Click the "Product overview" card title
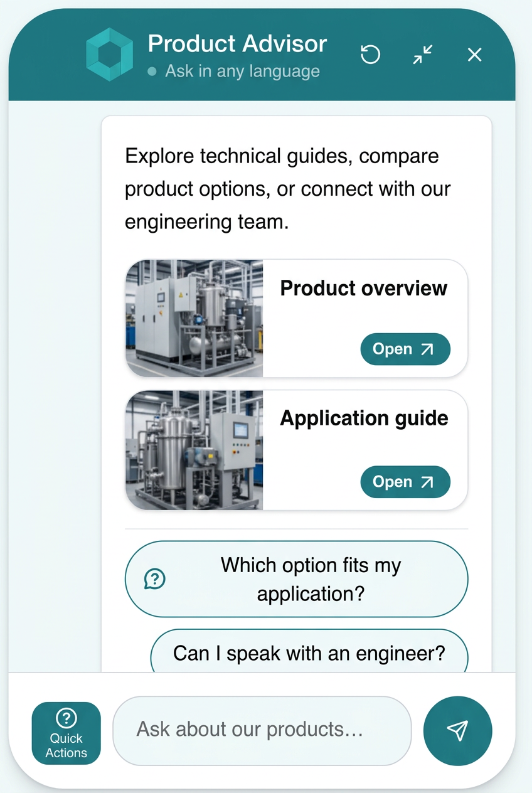This screenshot has height=793, width=532. [x=364, y=289]
